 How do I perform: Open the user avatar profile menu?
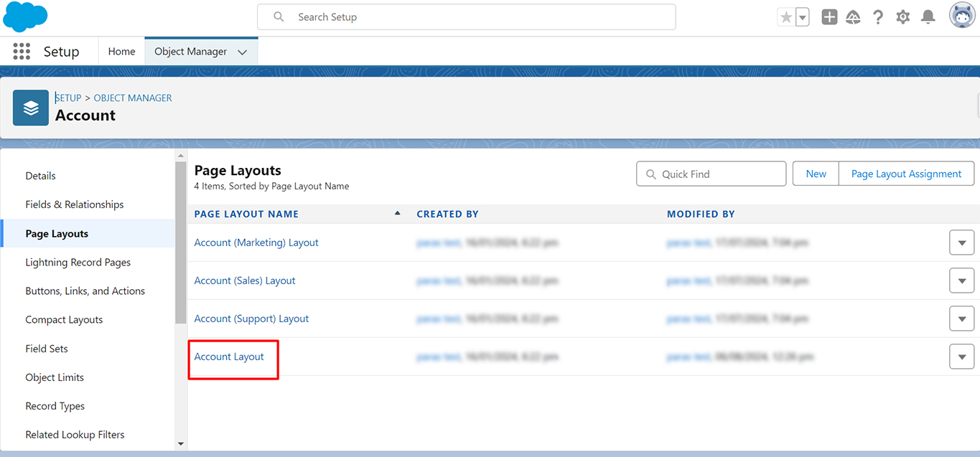pos(962,16)
